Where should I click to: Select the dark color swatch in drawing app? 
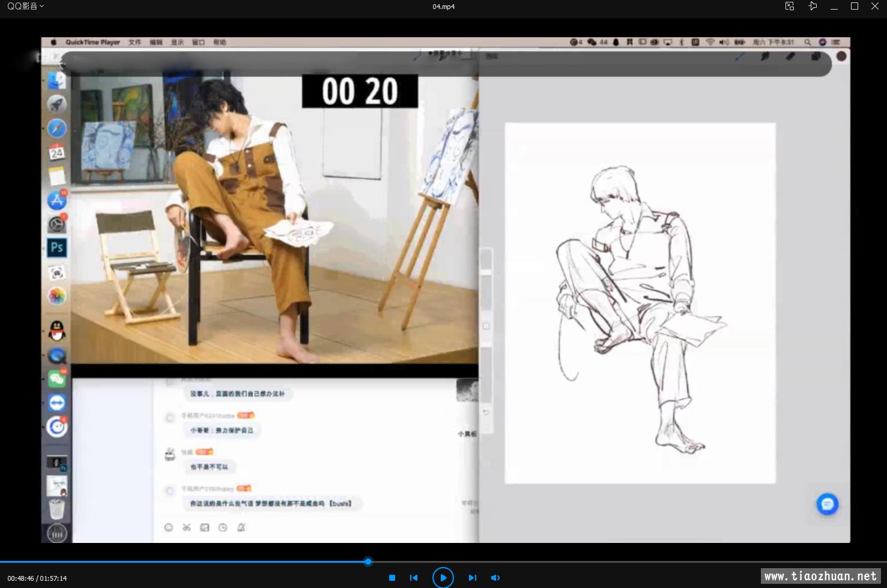[x=841, y=56]
